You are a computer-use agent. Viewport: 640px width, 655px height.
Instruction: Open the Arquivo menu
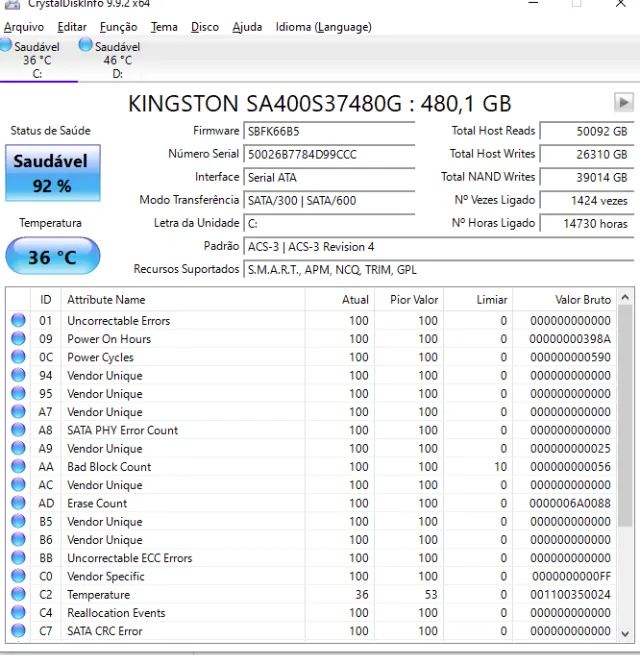click(24, 27)
